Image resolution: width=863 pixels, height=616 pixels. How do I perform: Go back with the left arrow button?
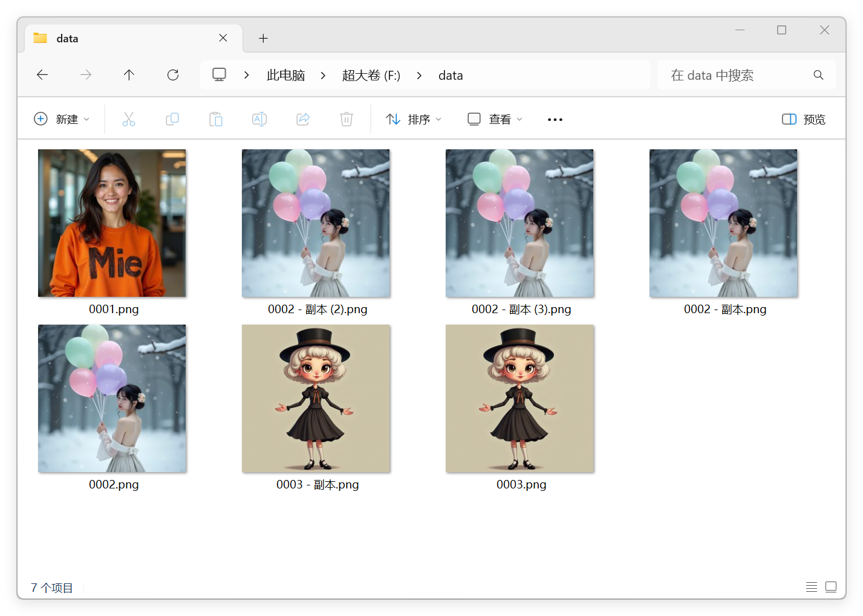click(x=42, y=75)
